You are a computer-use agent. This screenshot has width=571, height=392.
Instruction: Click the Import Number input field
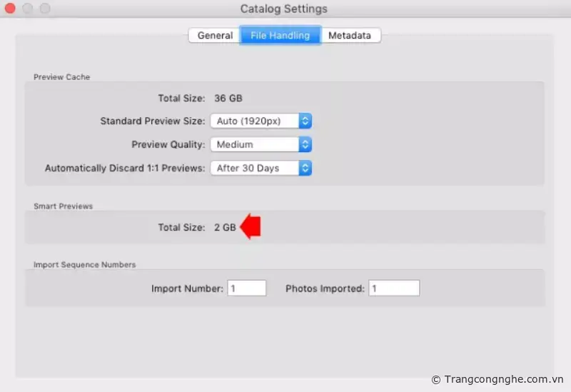247,288
